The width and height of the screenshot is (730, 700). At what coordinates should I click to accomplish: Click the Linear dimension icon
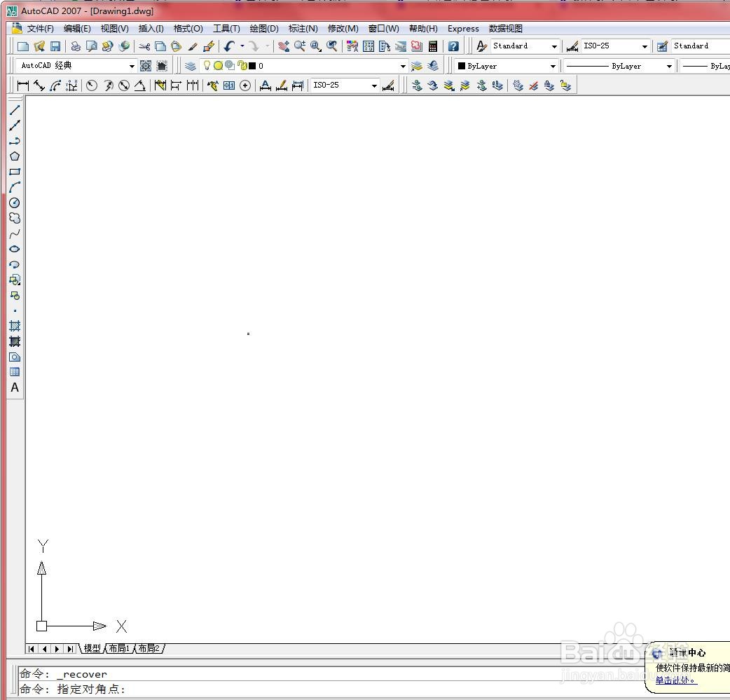tap(23, 85)
